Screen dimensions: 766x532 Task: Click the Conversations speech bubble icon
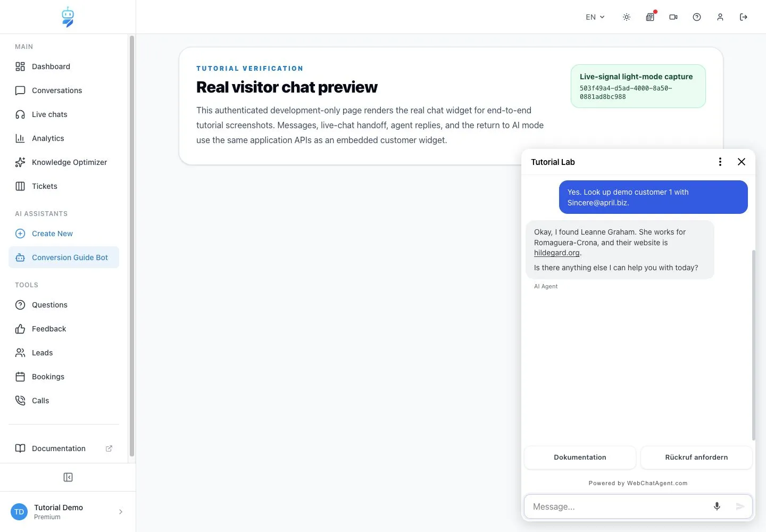pyautogui.click(x=20, y=90)
